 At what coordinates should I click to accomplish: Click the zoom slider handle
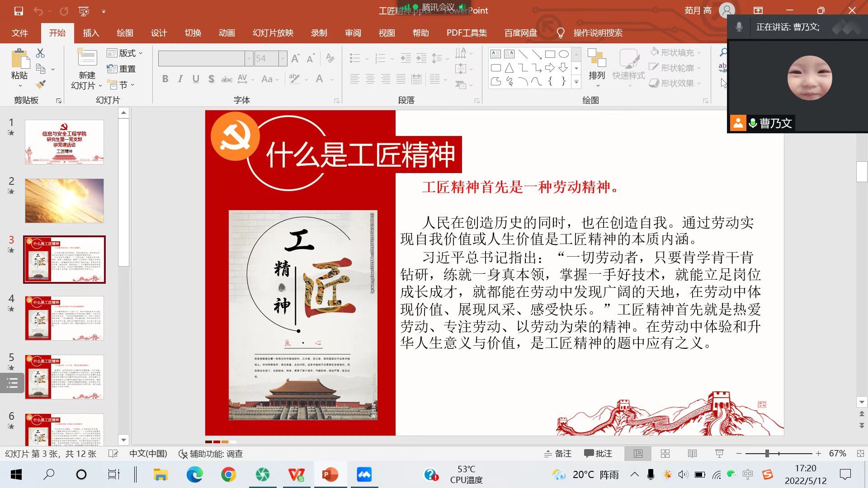click(x=767, y=453)
